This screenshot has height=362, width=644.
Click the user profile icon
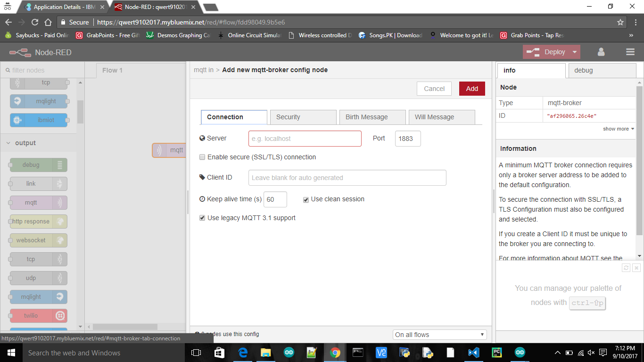tap(601, 52)
